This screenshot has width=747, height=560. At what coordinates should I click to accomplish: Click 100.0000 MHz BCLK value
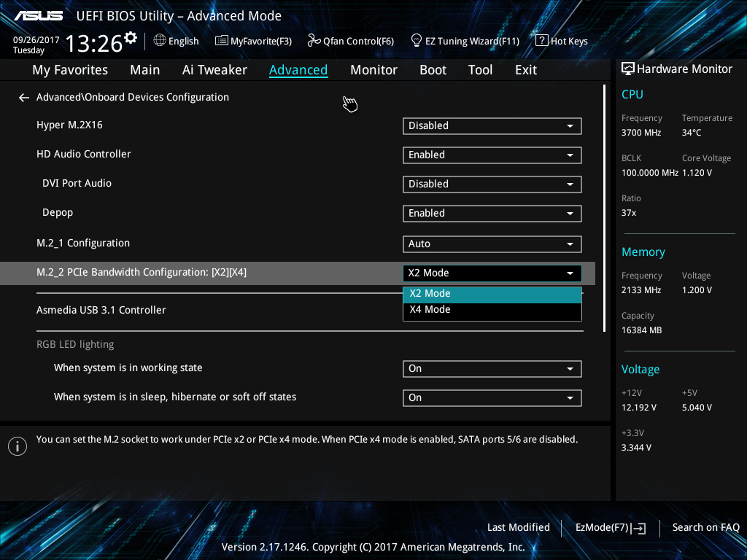649,173
